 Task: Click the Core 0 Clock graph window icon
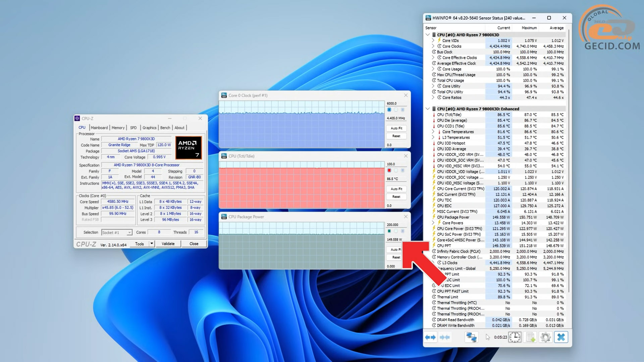pyautogui.click(x=224, y=96)
